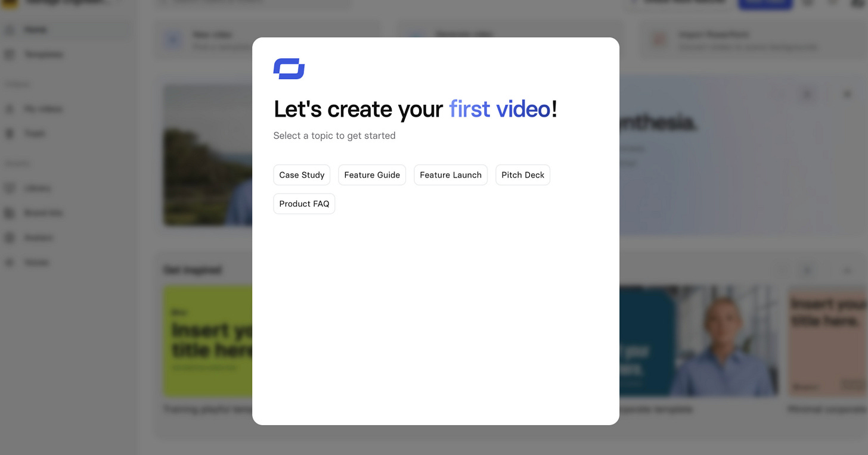Select the Feature Guide topic
Image resolution: width=868 pixels, height=455 pixels.
[372, 175]
